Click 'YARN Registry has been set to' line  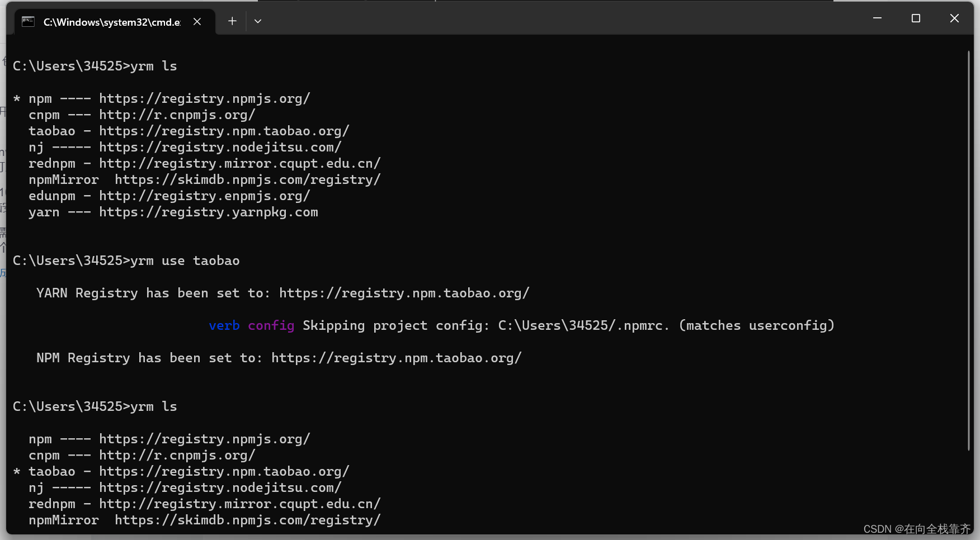pos(283,293)
